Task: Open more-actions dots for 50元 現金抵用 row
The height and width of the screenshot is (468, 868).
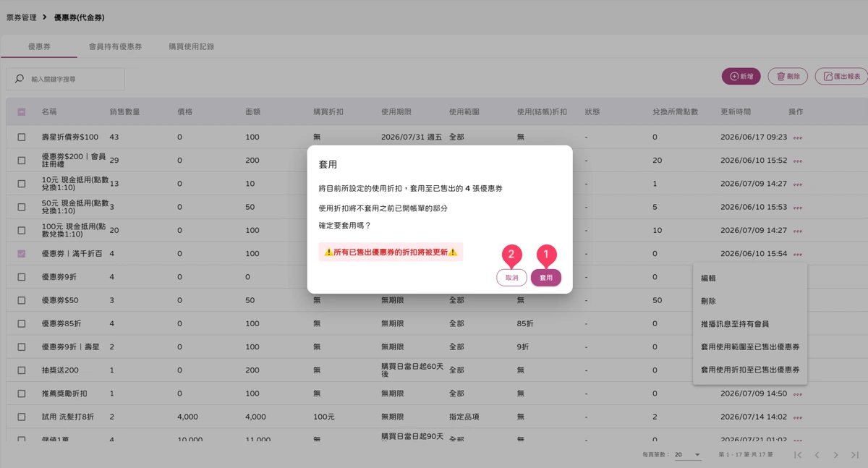Action: 797,208
